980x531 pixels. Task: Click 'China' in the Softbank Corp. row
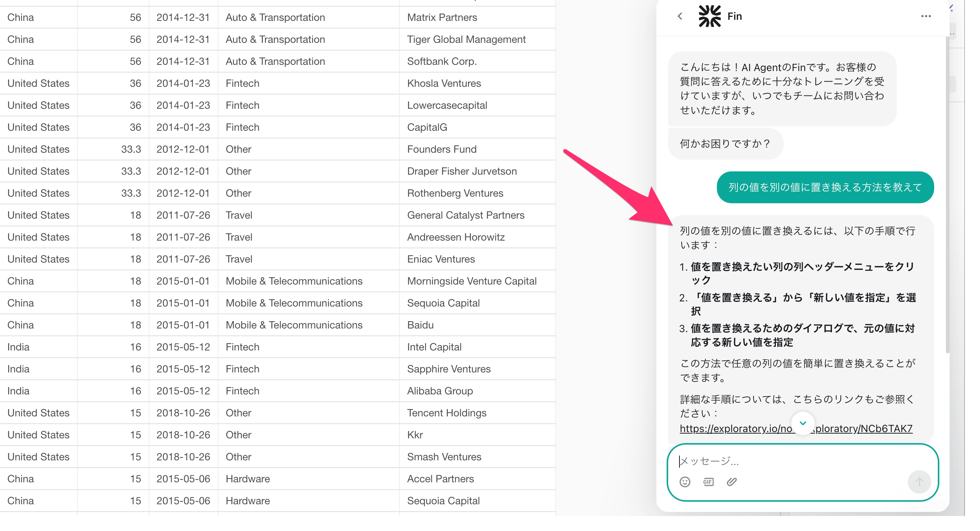click(x=21, y=62)
